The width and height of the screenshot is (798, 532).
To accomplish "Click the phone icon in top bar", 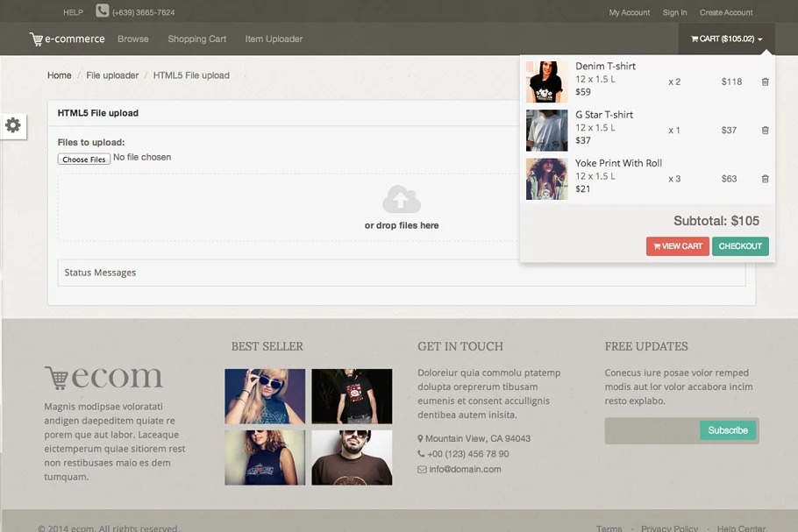I will [103, 11].
